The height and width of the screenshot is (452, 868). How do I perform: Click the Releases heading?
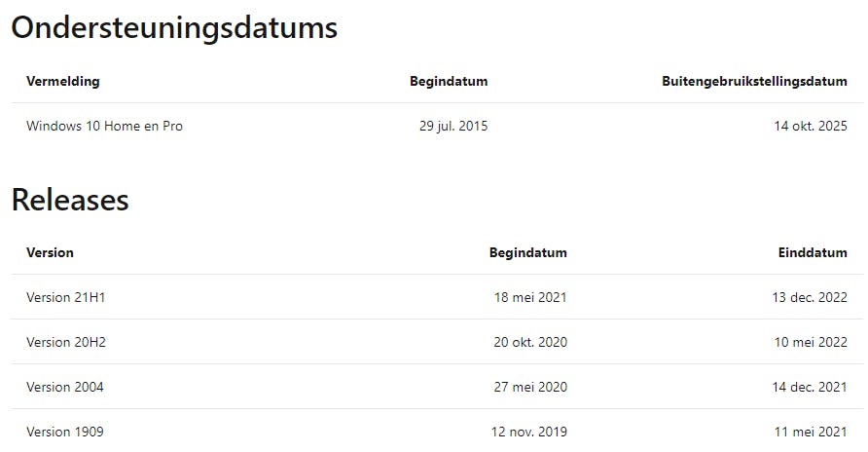[x=70, y=200]
